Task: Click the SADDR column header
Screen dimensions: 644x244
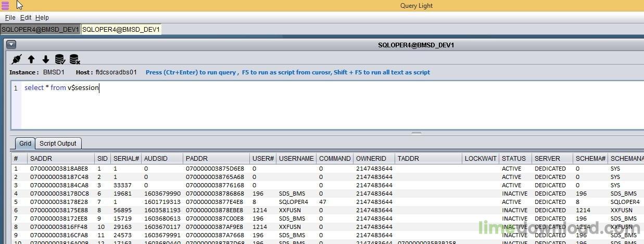Action: click(41, 159)
